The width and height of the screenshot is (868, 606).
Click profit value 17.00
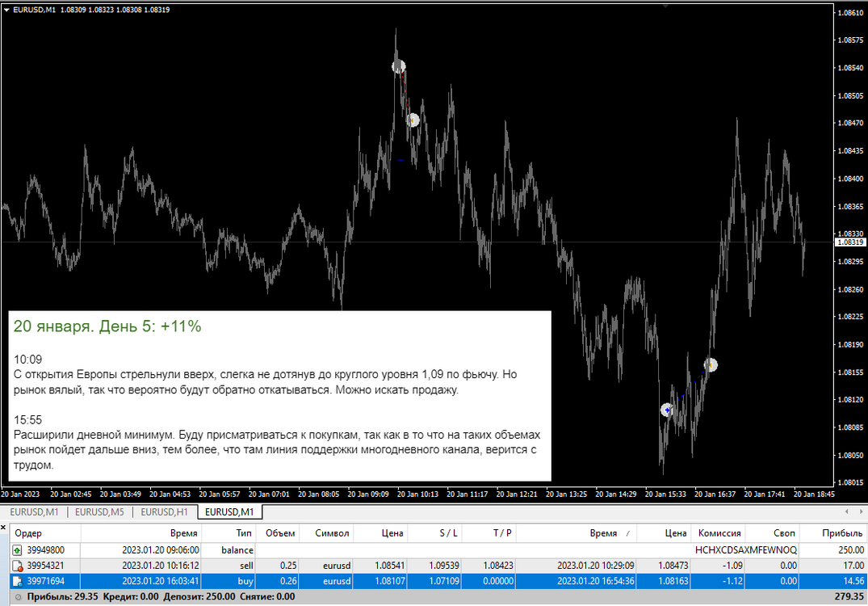tap(853, 566)
